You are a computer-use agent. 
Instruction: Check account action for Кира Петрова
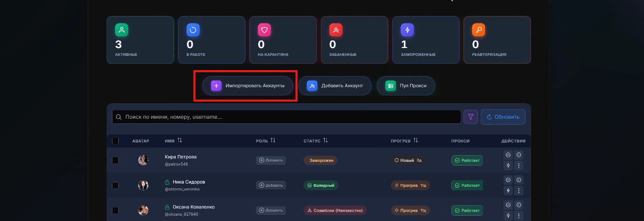(508, 155)
